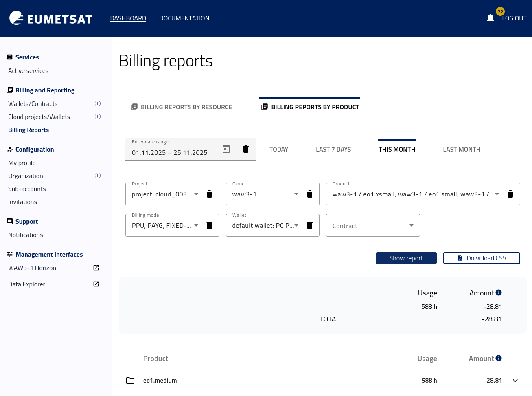Clear the date range with trash icon
The image size is (532, 396).
point(246,149)
